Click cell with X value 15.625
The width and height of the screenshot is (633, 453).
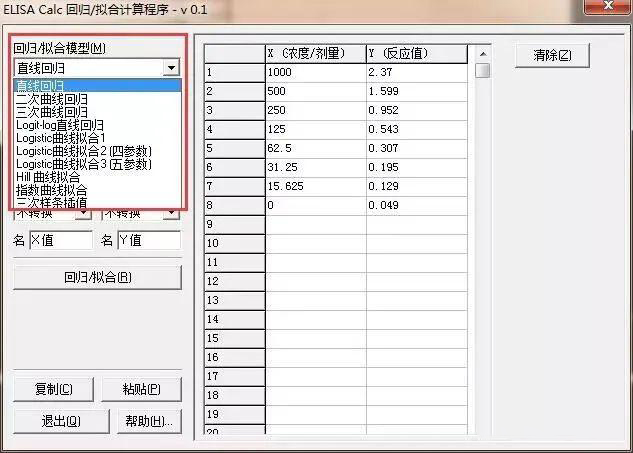(316, 187)
